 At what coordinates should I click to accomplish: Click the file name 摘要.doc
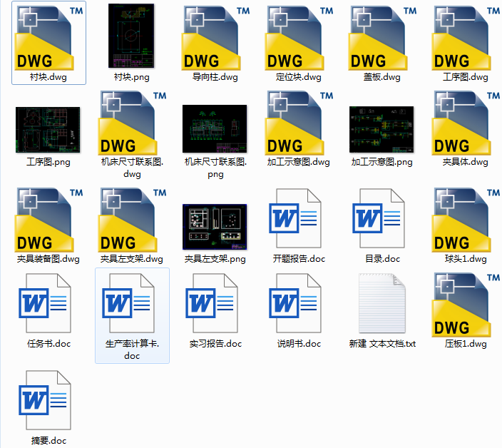[x=48, y=441]
